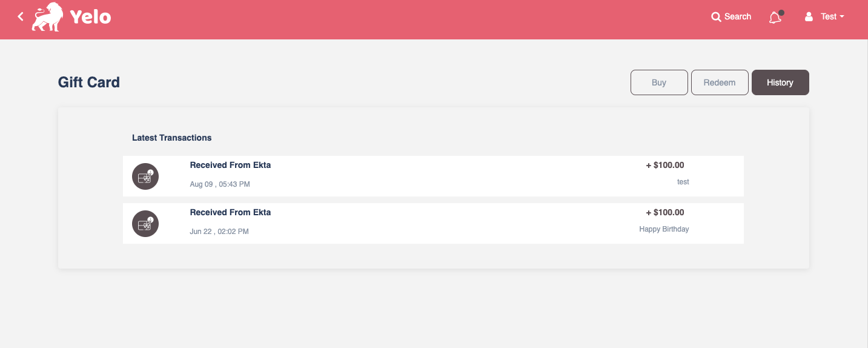Open the notifications bell icon
The image size is (868, 348).
(775, 17)
